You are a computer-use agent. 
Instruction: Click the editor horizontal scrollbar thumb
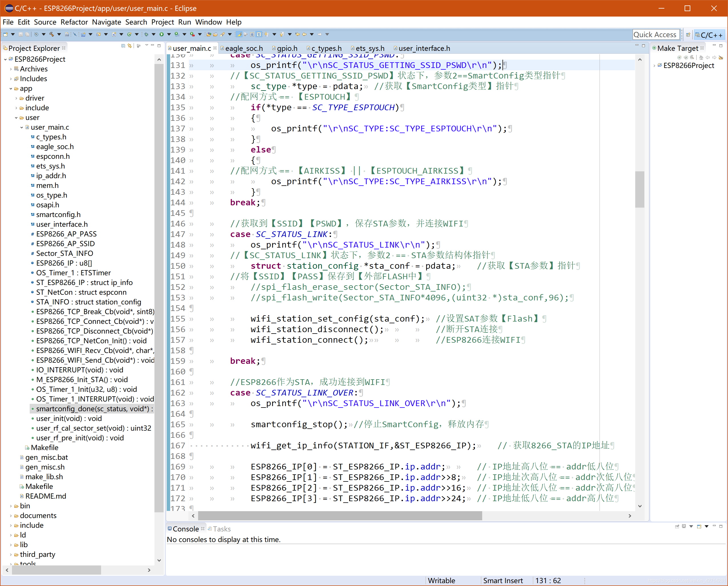coord(340,516)
